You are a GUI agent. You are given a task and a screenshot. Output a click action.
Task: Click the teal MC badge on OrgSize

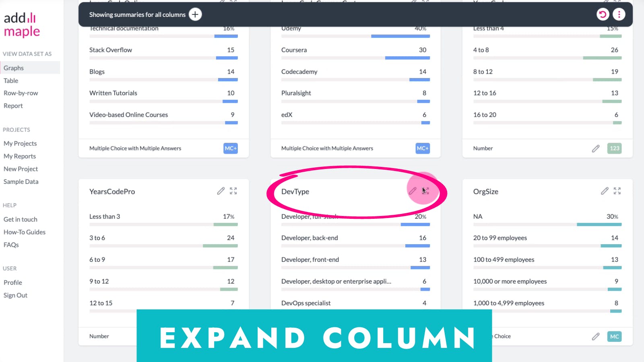[614, 337]
